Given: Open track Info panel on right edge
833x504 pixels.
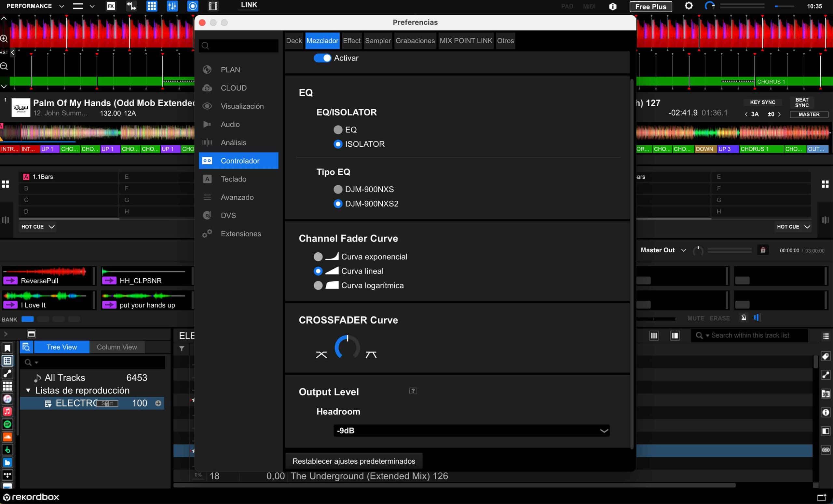Looking at the screenshot, I should (x=826, y=412).
